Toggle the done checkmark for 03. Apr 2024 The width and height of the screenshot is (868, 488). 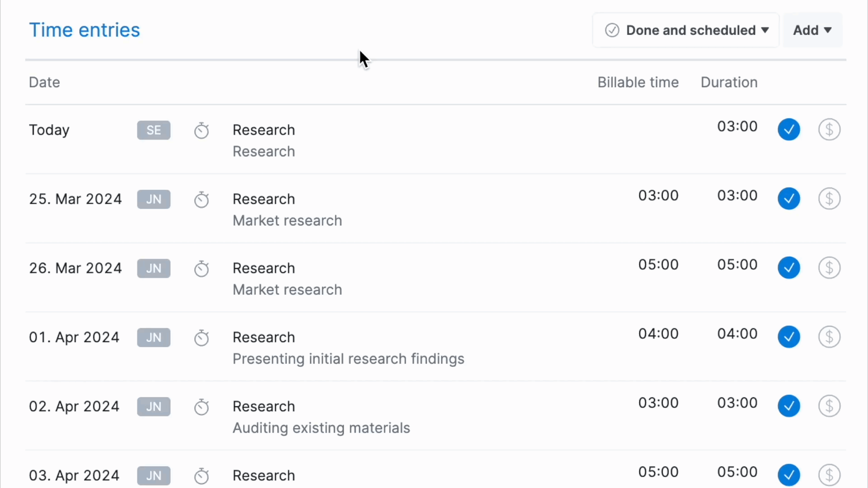(x=789, y=475)
